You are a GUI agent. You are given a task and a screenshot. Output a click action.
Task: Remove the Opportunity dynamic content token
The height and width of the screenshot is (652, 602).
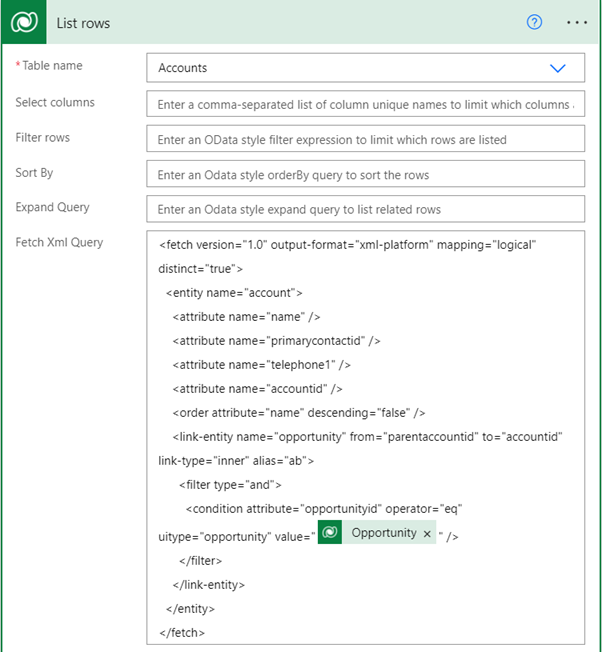pyautogui.click(x=427, y=533)
